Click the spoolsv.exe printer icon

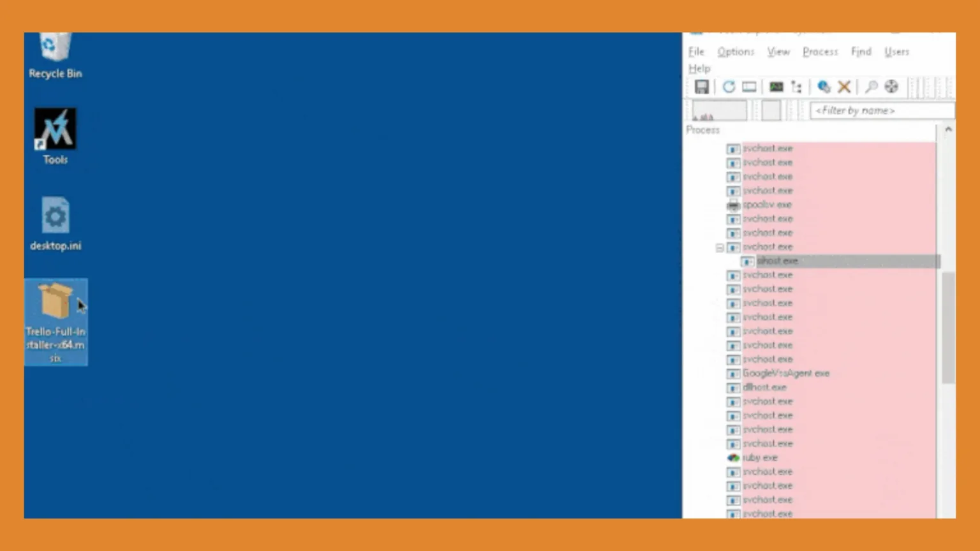point(733,204)
